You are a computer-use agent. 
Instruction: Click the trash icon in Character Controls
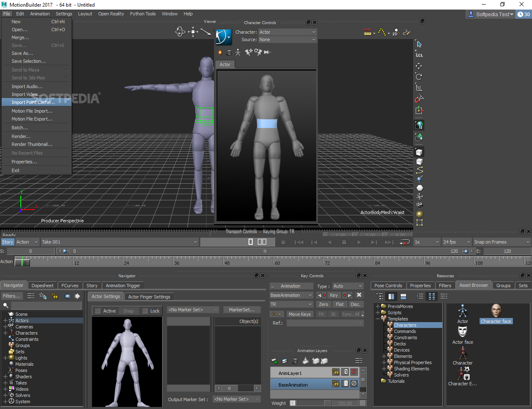[229, 52]
